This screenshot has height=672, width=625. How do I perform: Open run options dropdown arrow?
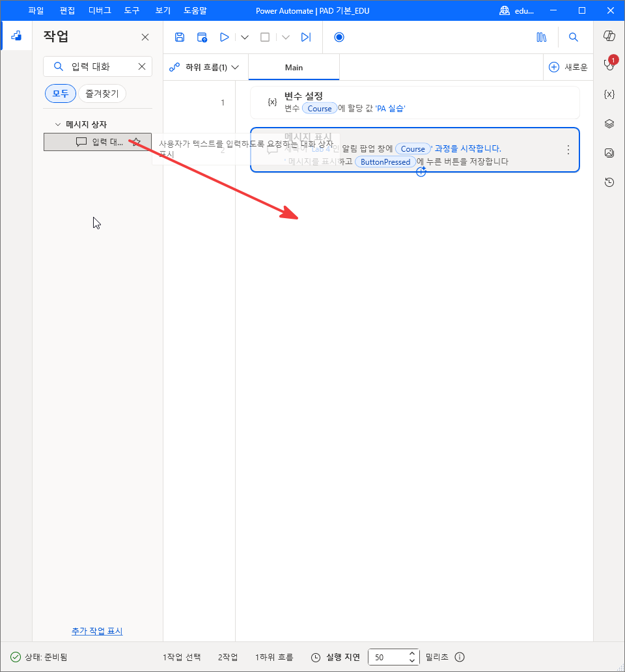point(245,37)
